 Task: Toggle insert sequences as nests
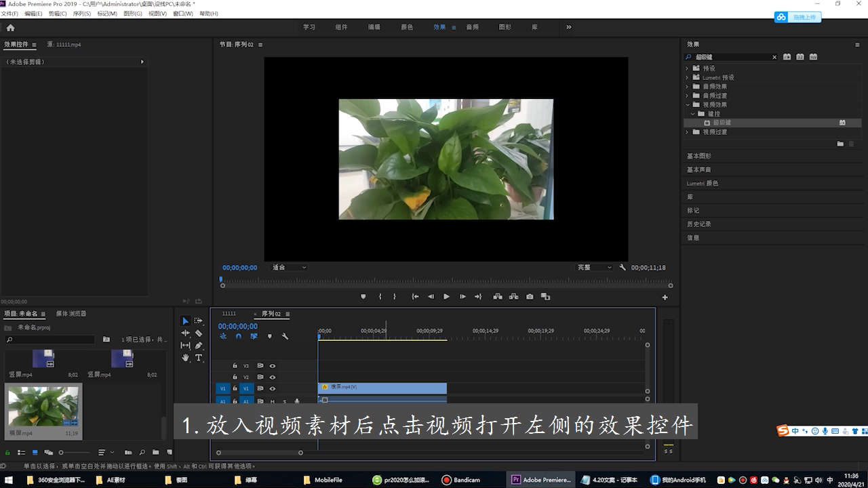click(x=223, y=336)
